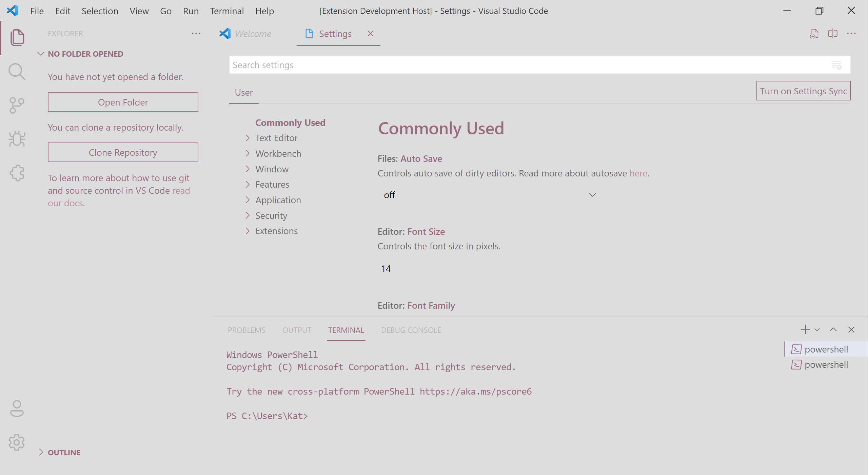Click Turn on Settings Sync button

tap(803, 91)
